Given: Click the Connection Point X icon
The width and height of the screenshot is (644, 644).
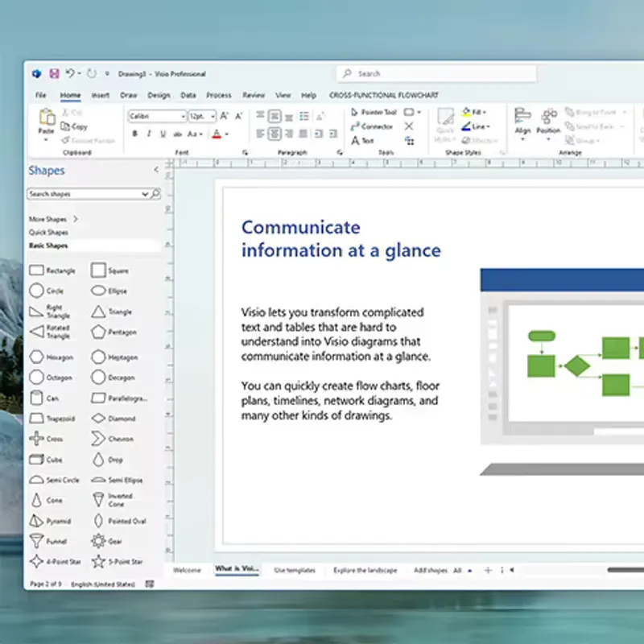Looking at the screenshot, I should 409,126.
